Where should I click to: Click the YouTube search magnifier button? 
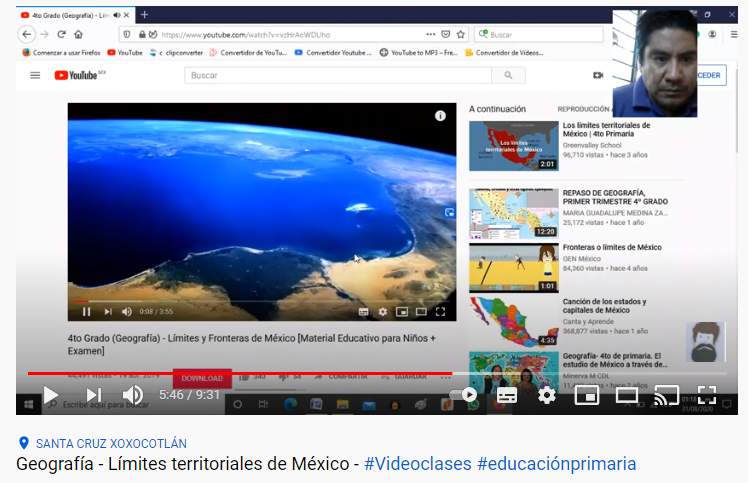(509, 75)
